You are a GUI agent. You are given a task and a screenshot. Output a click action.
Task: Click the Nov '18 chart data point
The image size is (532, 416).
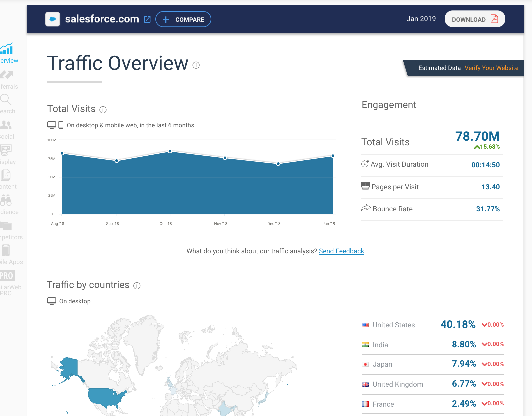(x=225, y=158)
